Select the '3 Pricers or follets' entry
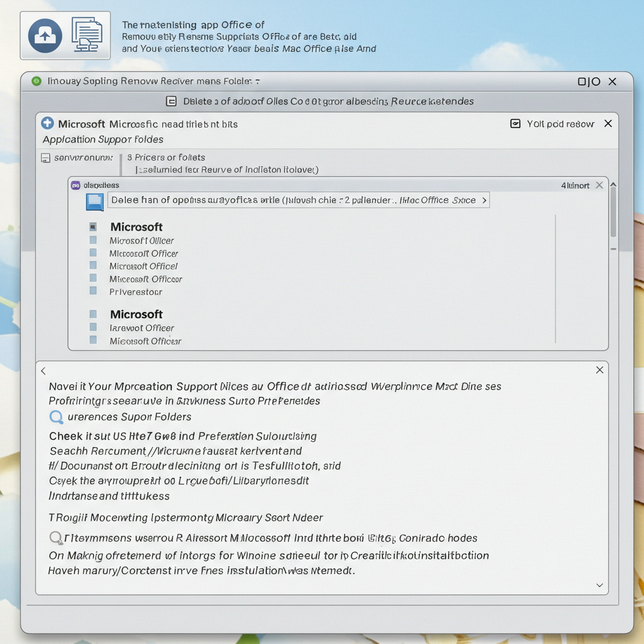This screenshot has height=644, width=644. pos(166,157)
